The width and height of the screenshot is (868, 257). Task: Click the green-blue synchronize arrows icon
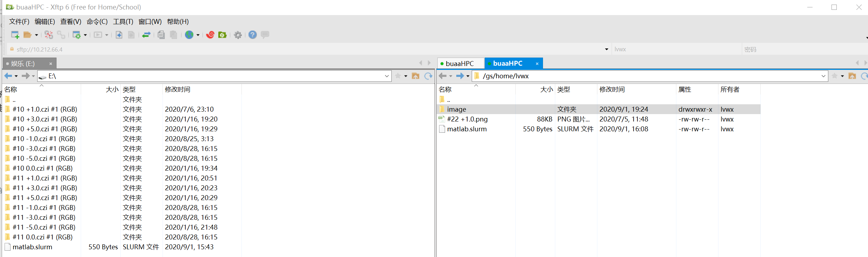(146, 35)
